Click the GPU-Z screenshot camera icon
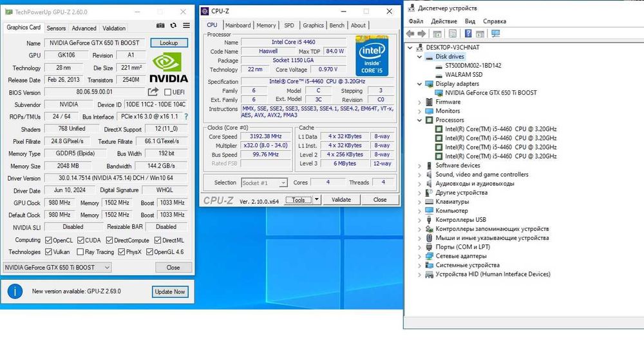The height and width of the screenshot is (363, 644). pos(160,26)
